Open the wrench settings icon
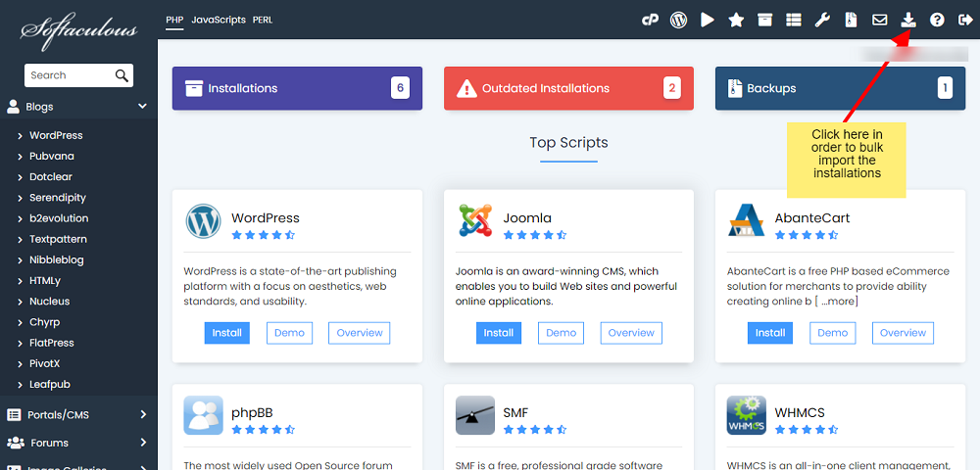980x470 pixels. point(823,20)
